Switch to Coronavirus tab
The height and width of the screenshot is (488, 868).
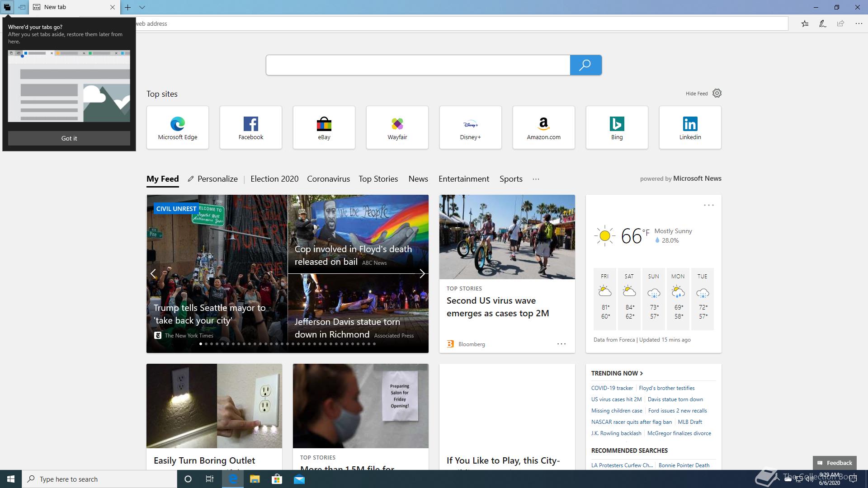pyautogui.click(x=329, y=179)
